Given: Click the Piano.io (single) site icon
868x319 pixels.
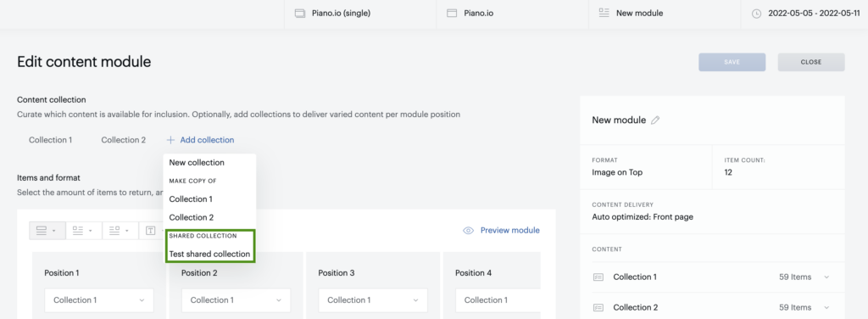Looking at the screenshot, I should pyautogui.click(x=300, y=14).
